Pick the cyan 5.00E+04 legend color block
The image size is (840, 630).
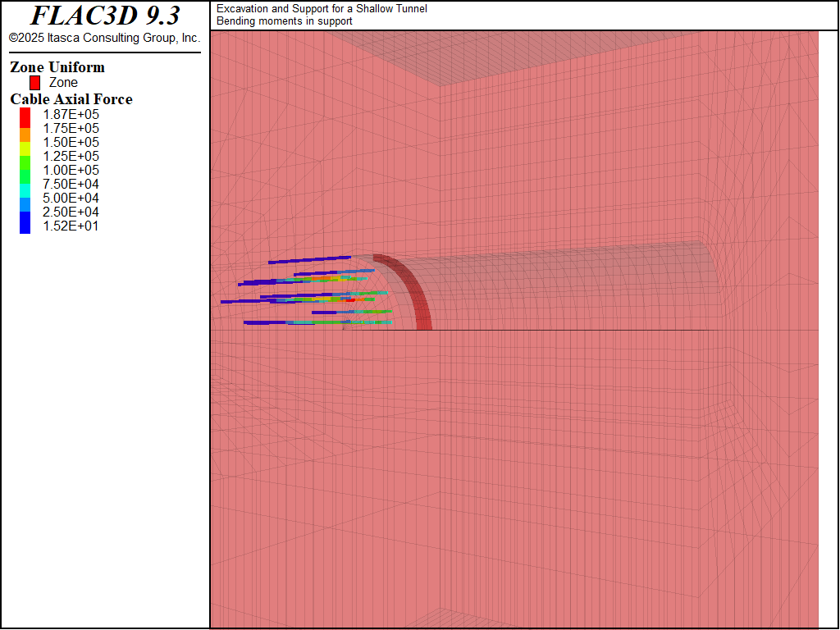point(25,189)
